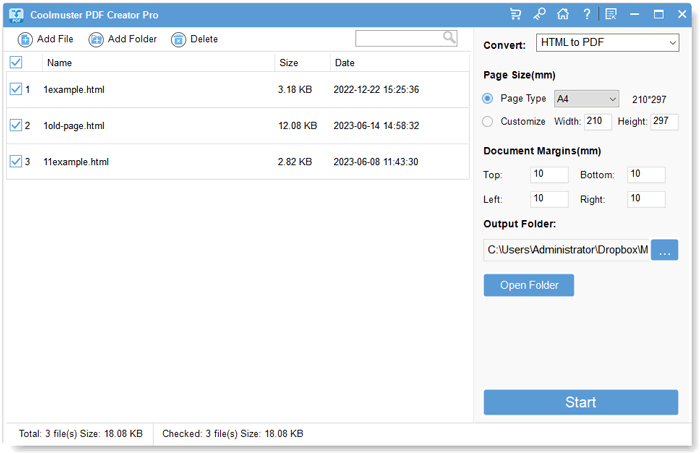Click the Checked files status bar text

tap(233, 434)
